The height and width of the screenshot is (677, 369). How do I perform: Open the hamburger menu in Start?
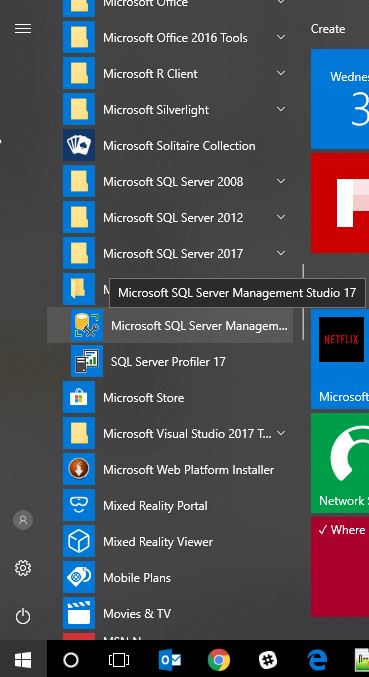(23, 28)
